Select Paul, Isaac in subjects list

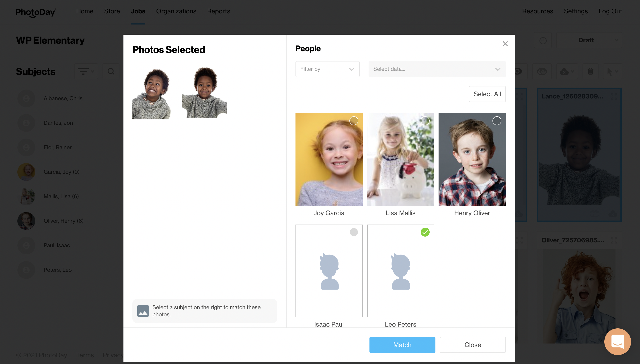point(57,245)
